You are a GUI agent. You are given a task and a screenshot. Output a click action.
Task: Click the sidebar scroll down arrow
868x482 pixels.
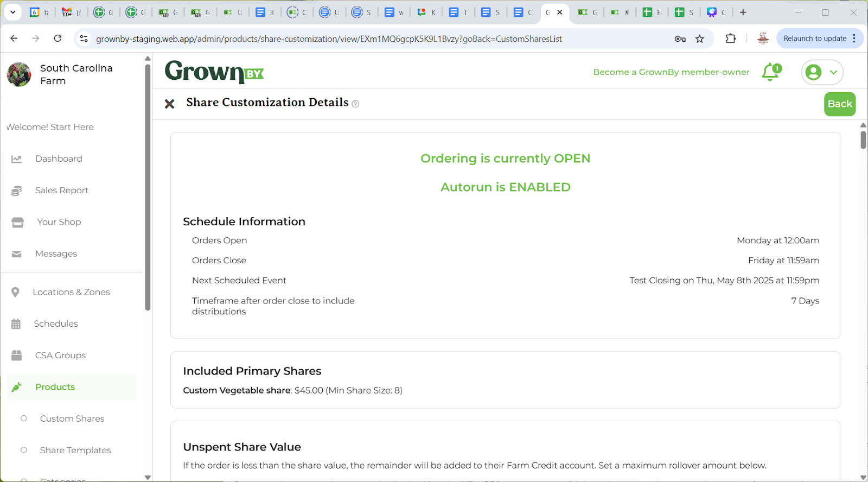148,477
